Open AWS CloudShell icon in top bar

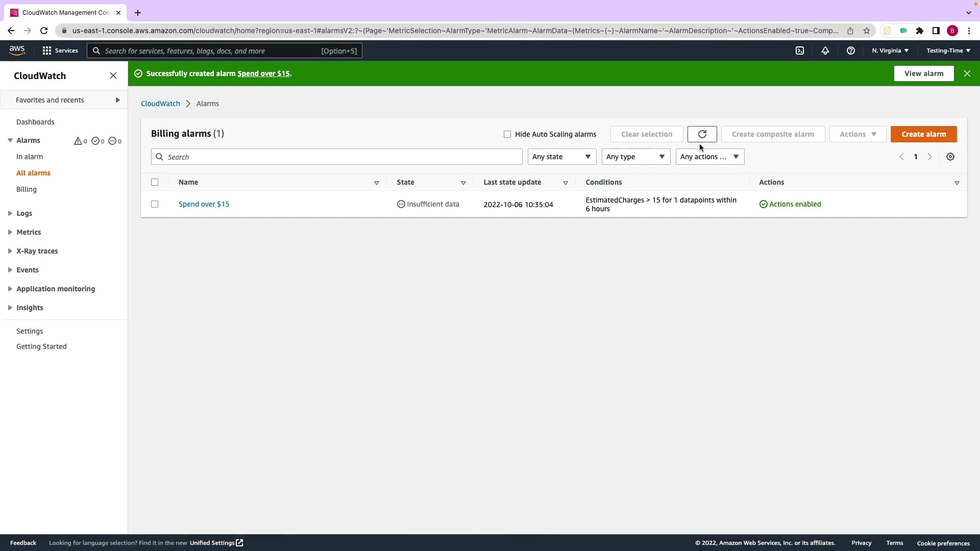click(x=800, y=51)
